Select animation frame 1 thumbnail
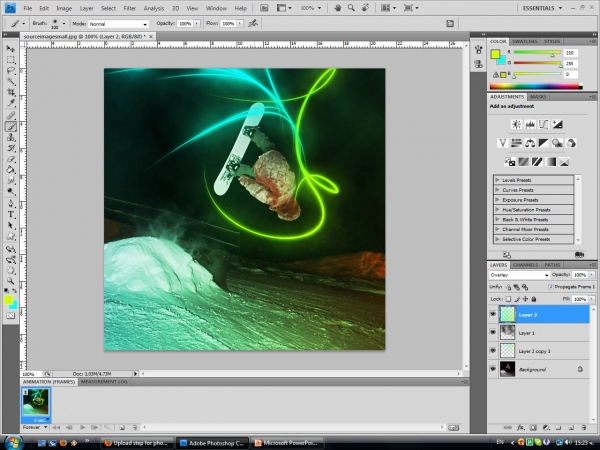 coord(36,402)
